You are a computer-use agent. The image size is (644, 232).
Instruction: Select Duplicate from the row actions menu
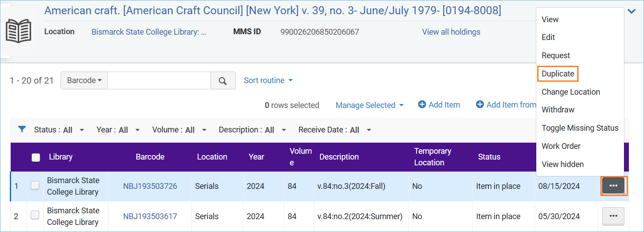558,74
